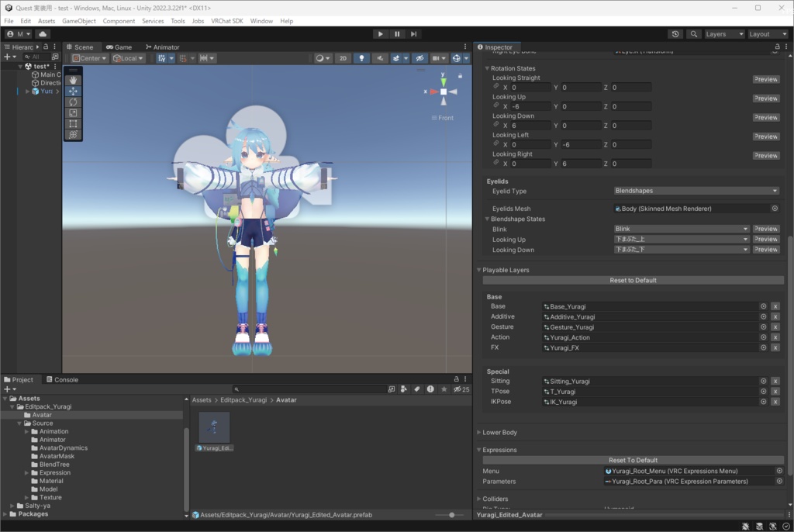Open the Layout dropdown
The width and height of the screenshot is (794, 532).
click(x=768, y=34)
